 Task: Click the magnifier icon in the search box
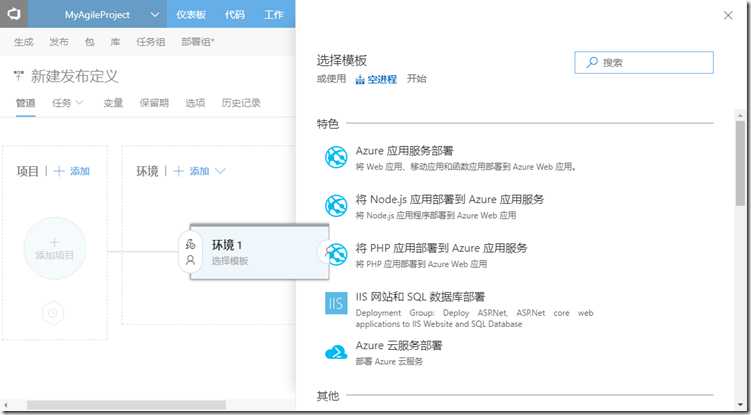pos(592,62)
